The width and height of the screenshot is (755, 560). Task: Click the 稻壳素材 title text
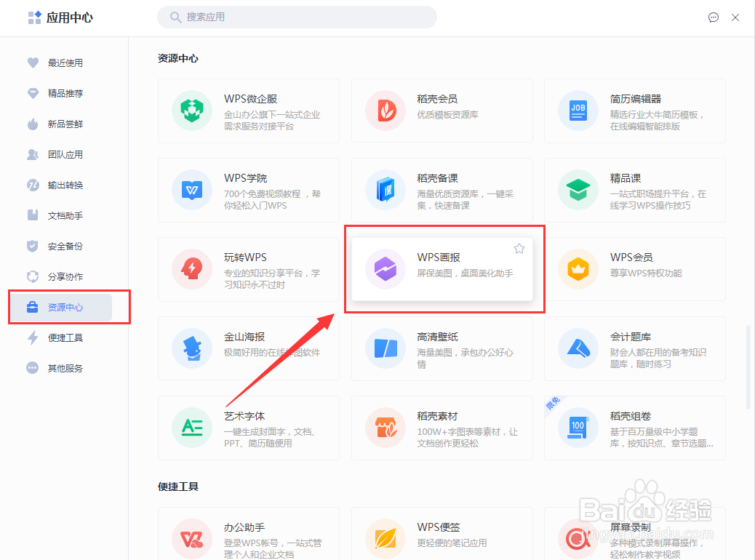click(x=437, y=416)
